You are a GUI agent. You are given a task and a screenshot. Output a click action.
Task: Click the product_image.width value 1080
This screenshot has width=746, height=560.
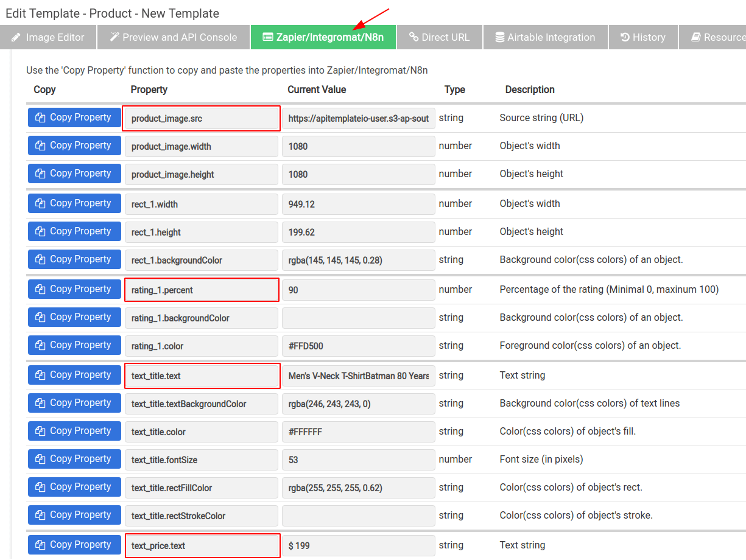(359, 147)
